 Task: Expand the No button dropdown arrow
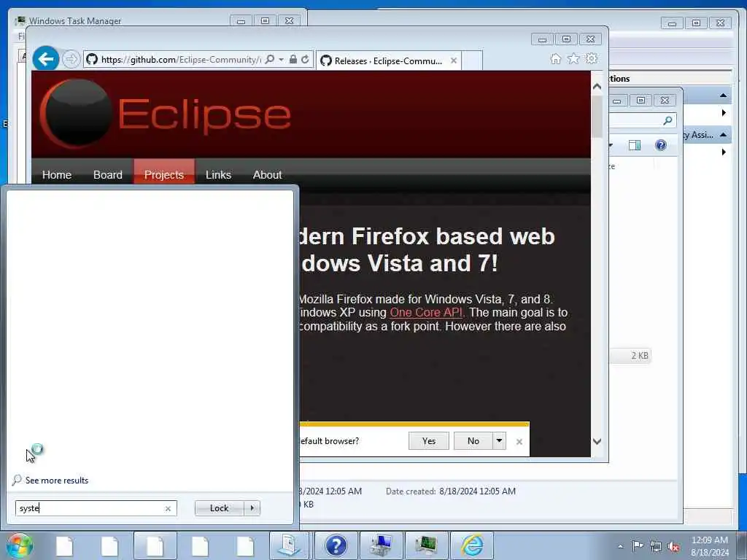click(499, 440)
